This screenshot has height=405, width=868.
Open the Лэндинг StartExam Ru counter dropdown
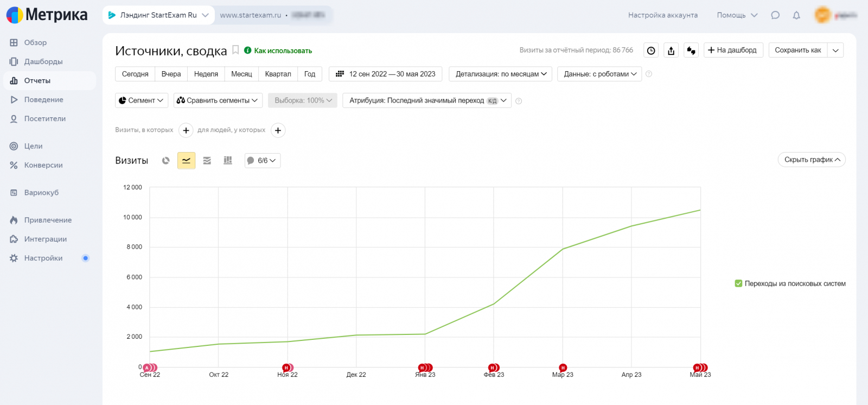(x=158, y=15)
